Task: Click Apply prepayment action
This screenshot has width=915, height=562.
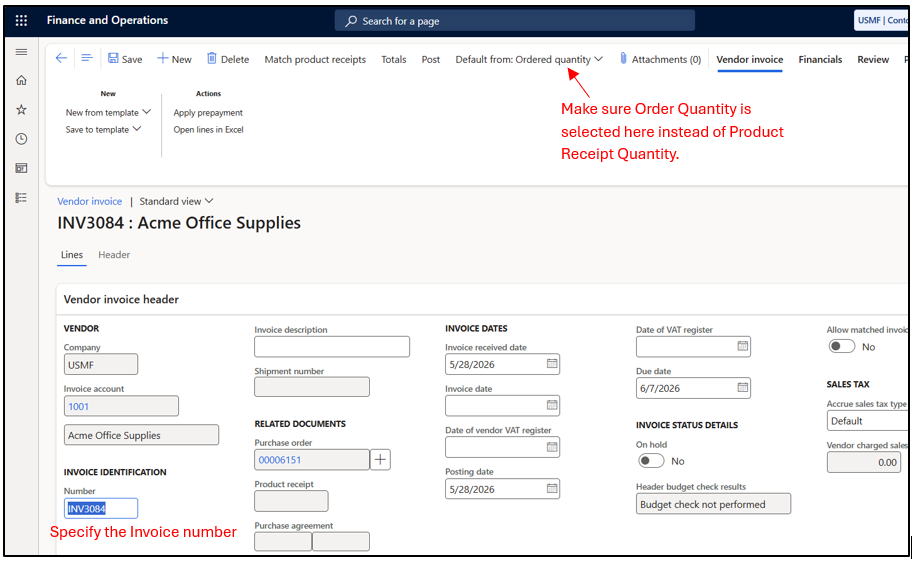Action: tap(208, 113)
